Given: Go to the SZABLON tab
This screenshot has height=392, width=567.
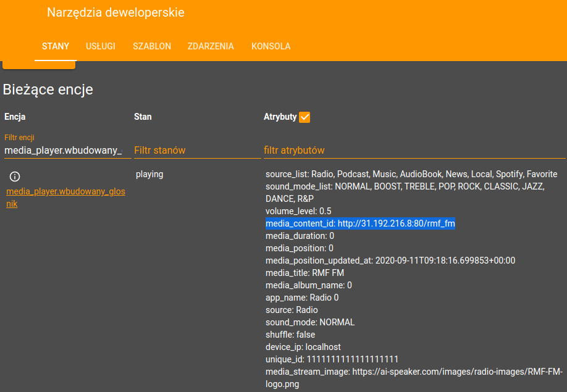Looking at the screenshot, I should (x=152, y=46).
